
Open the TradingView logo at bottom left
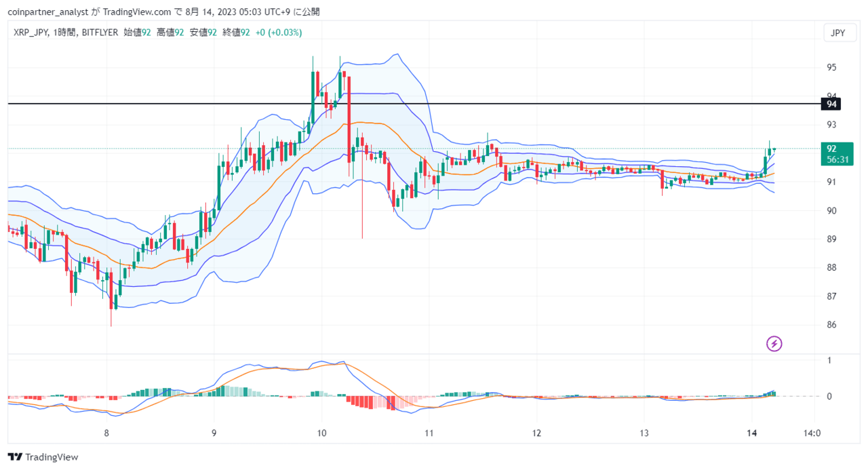[x=43, y=457]
